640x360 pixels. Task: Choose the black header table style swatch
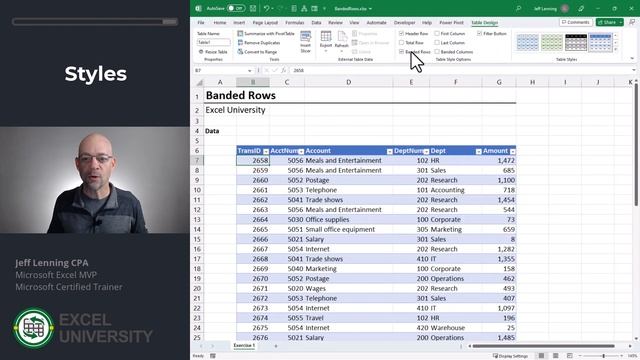(576, 42)
